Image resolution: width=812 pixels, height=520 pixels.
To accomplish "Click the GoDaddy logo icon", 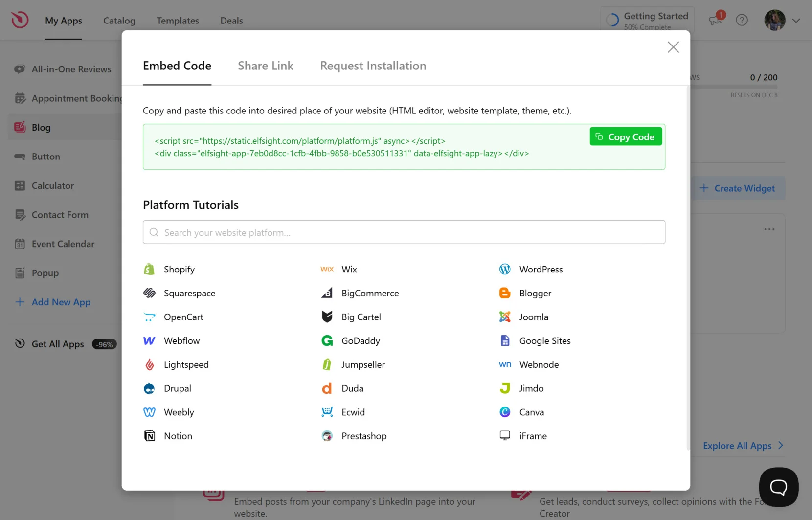I will coord(327,340).
